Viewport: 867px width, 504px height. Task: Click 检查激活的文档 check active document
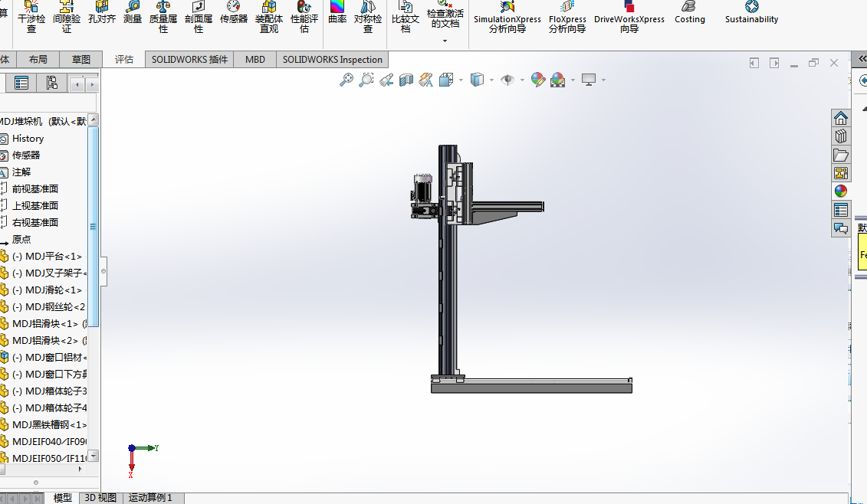445,15
